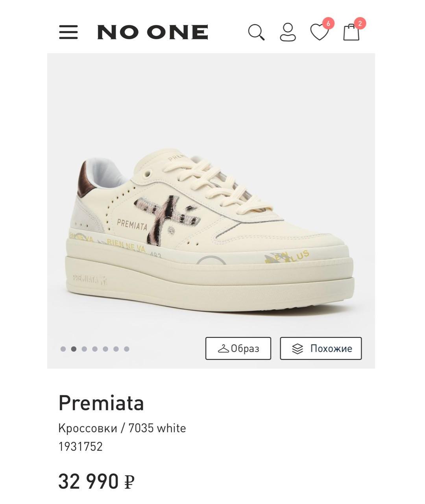Click the Образ button with hanger icon
Viewport: 425px width, 504px height.
point(238,348)
